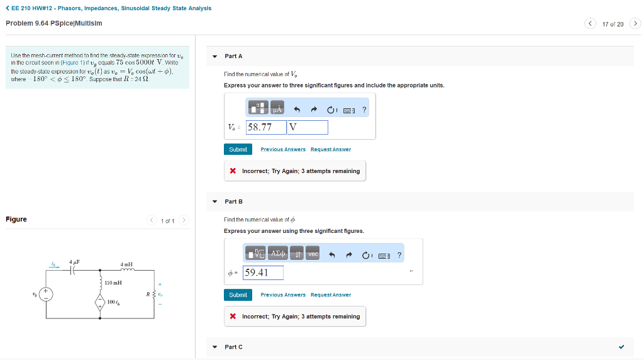Open the units symbols (µÅ) picker
The image size is (644, 360).
pyautogui.click(x=277, y=109)
